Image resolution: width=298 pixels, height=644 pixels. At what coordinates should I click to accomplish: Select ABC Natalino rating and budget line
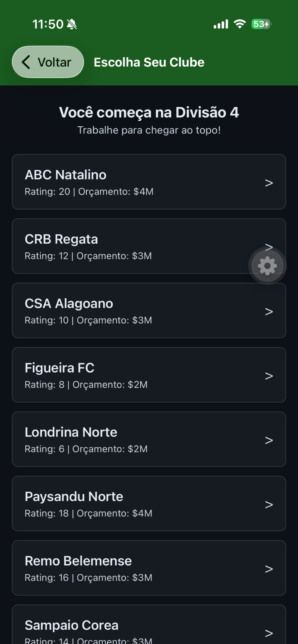(x=89, y=191)
